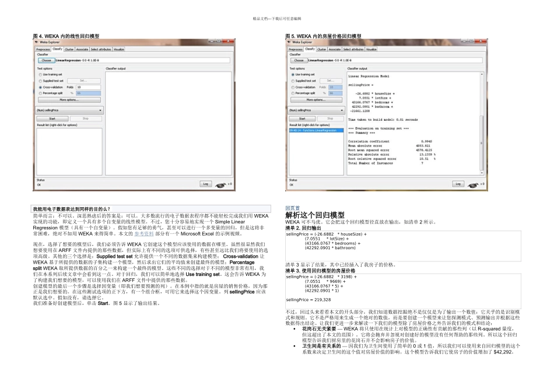Image resolution: width=554 pixels, height=392 pixels.
Task: Click Log button in Figure 4 window
Action: tap(206, 184)
